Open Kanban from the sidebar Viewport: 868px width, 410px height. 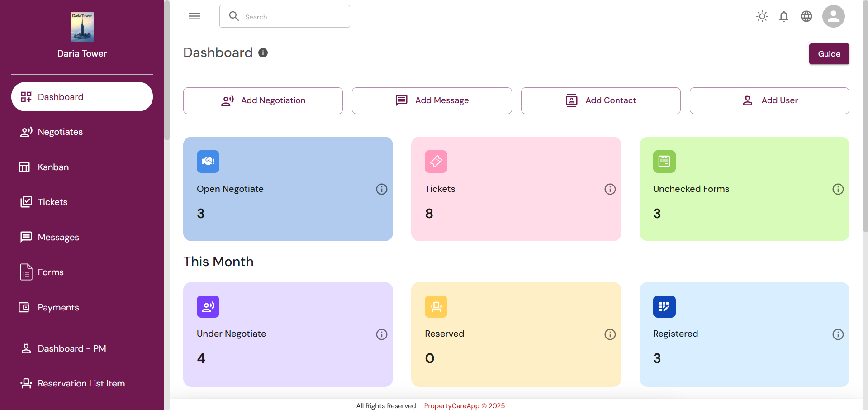pyautogui.click(x=53, y=167)
